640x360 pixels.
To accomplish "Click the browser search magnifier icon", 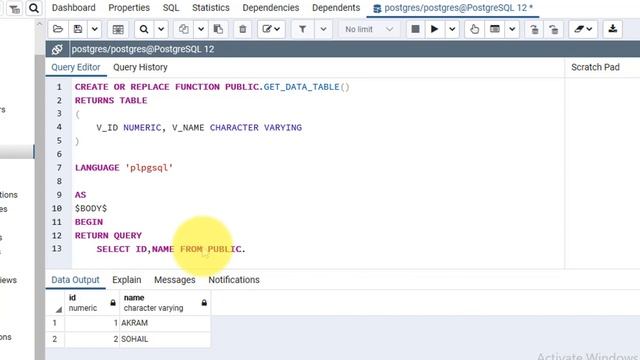I will 34,8.
